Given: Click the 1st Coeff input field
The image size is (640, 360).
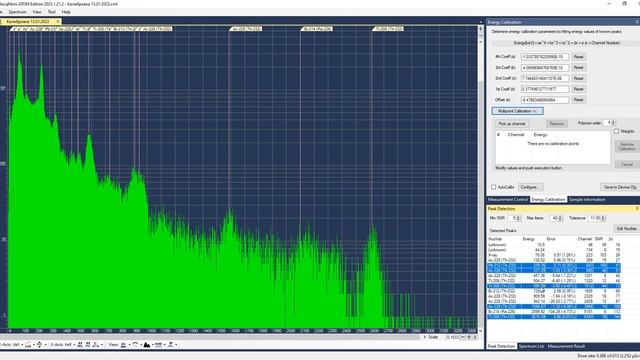Looking at the screenshot, I should click(x=545, y=89).
